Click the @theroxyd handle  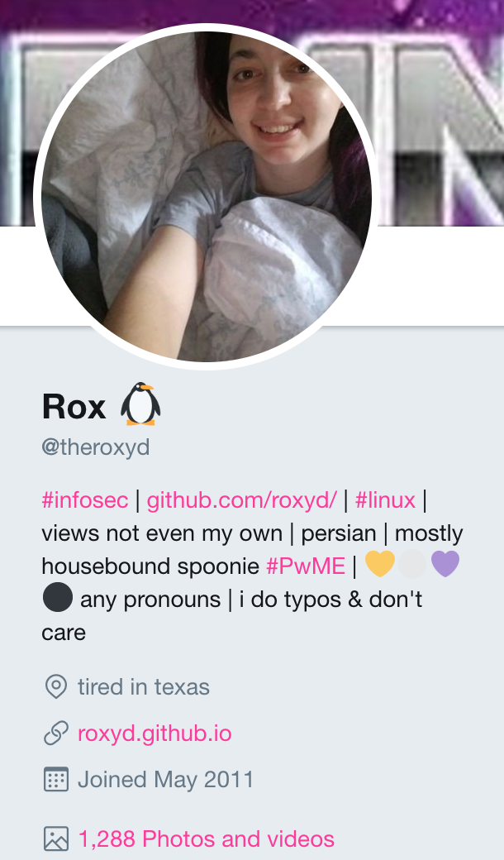coord(95,447)
